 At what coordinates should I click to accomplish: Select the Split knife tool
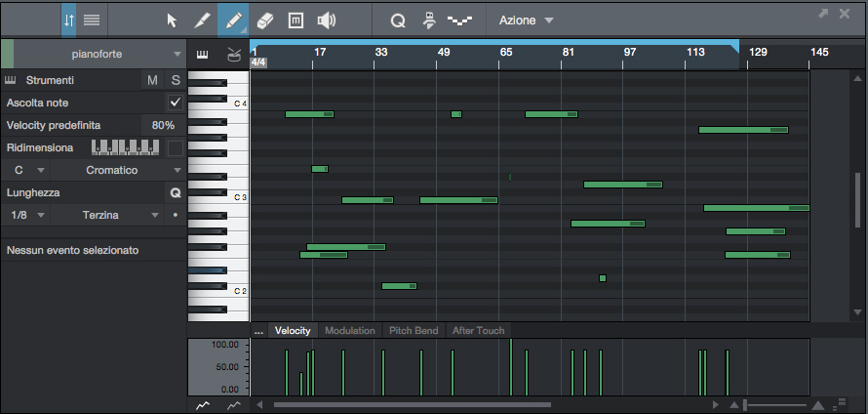pyautogui.click(x=202, y=20)
